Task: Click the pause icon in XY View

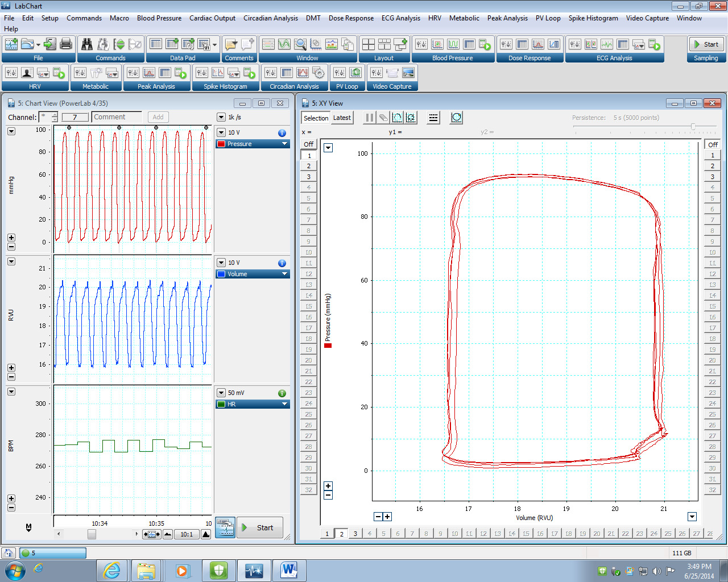Action: click(x=369, y=118)
